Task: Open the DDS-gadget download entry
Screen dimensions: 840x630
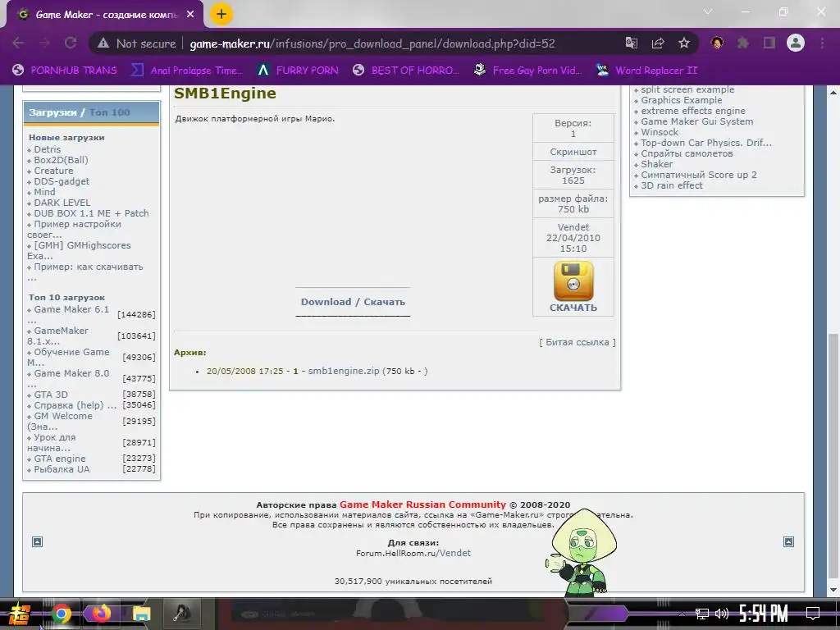Action: [62, 181]
